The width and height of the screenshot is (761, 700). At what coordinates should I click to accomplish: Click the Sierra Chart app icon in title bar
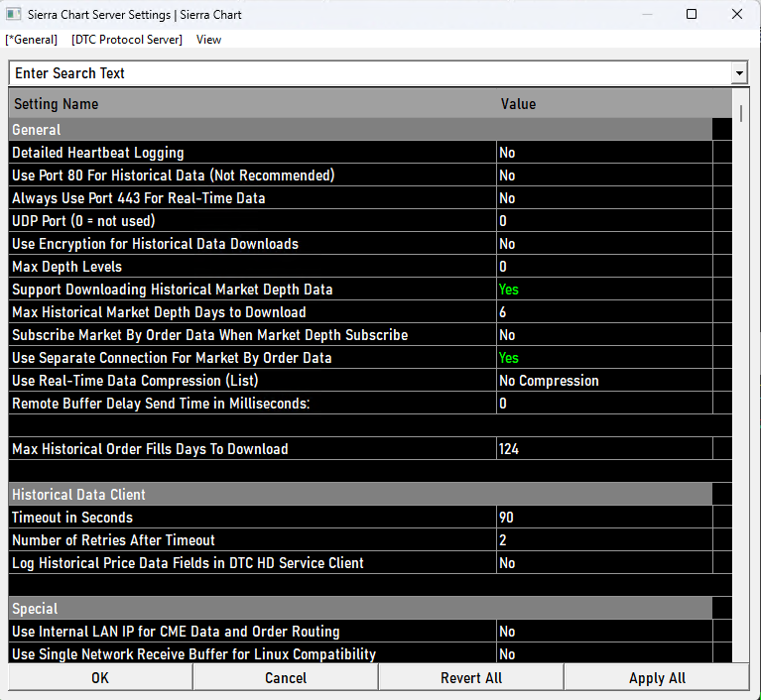(13, 14)
